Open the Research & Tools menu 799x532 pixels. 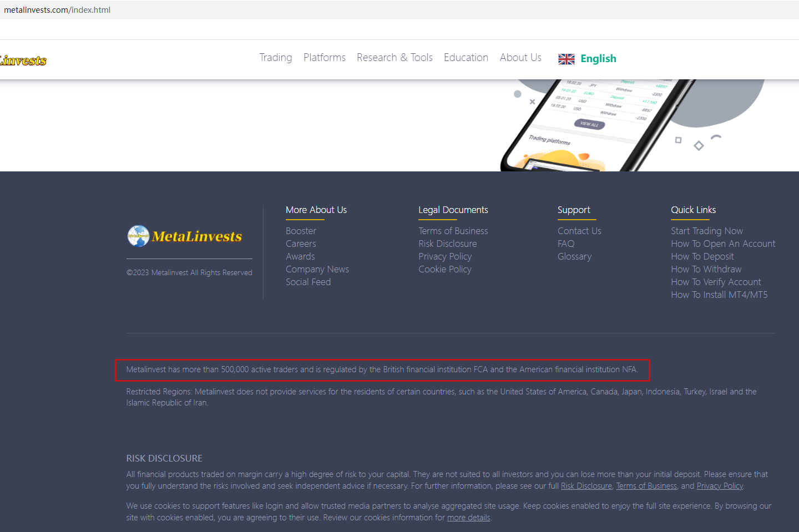point(395,58)
